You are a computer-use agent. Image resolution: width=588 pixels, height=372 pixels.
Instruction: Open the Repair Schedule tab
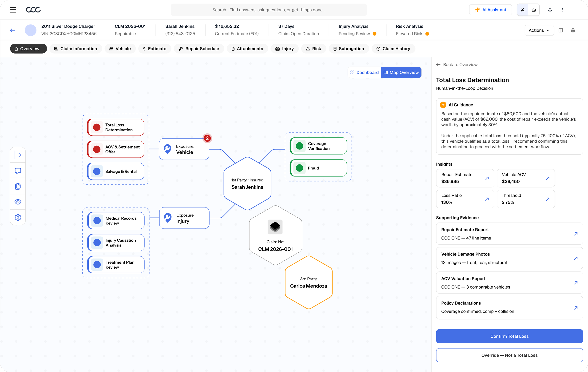coord(199,49)
